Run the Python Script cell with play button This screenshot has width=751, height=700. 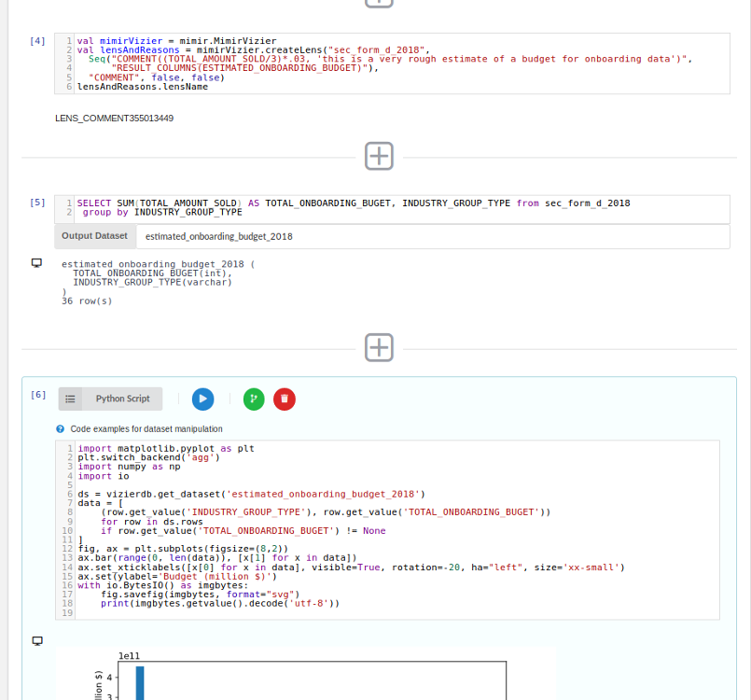pyautogui.click(x=202, y=399)
